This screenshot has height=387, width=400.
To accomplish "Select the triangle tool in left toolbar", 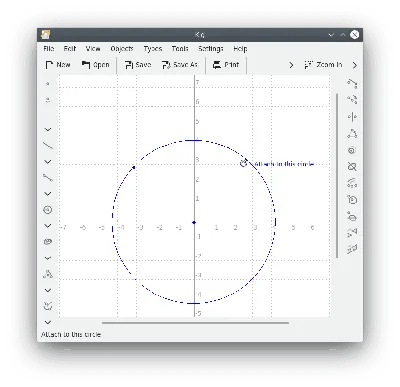I will 48,274.
